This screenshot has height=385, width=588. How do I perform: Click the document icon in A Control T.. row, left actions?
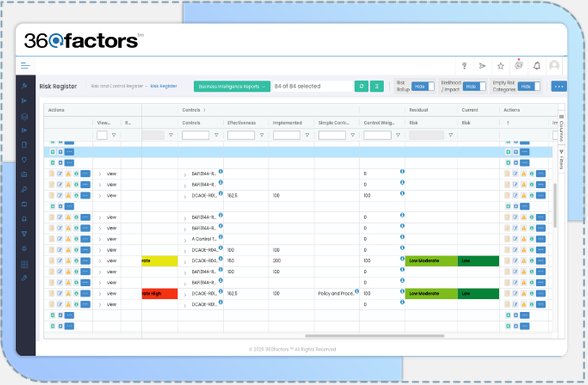(52, 239)
